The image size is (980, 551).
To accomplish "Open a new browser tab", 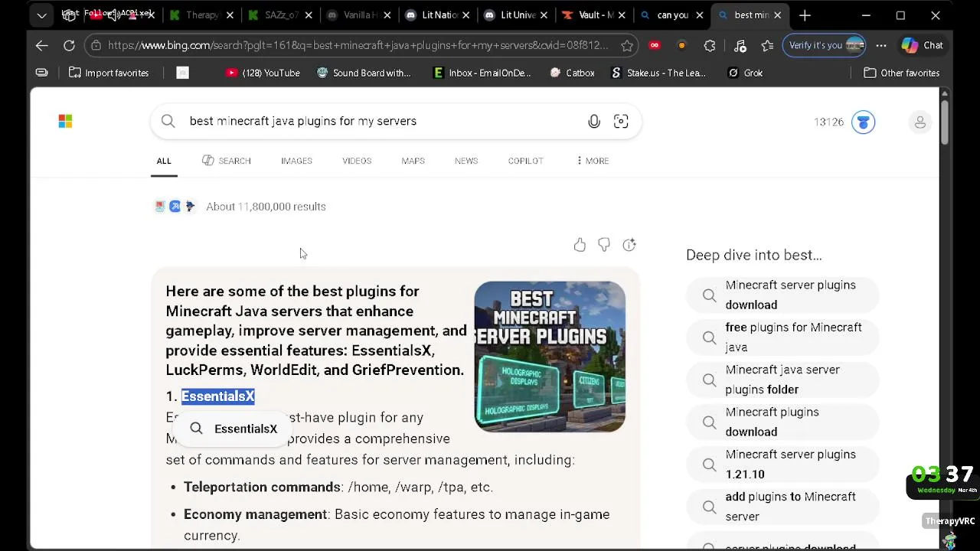I will coord(805,15).
